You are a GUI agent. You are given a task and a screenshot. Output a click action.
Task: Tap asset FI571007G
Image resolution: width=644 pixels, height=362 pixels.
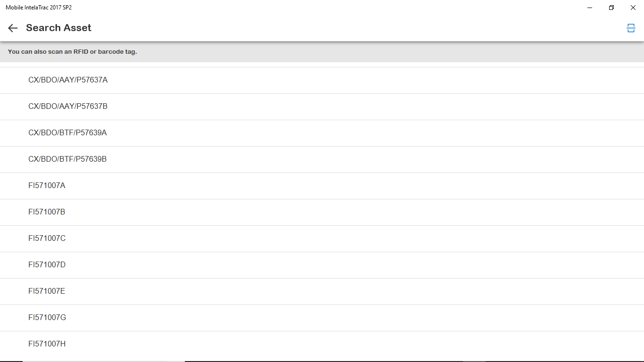(x=322, y=318)
